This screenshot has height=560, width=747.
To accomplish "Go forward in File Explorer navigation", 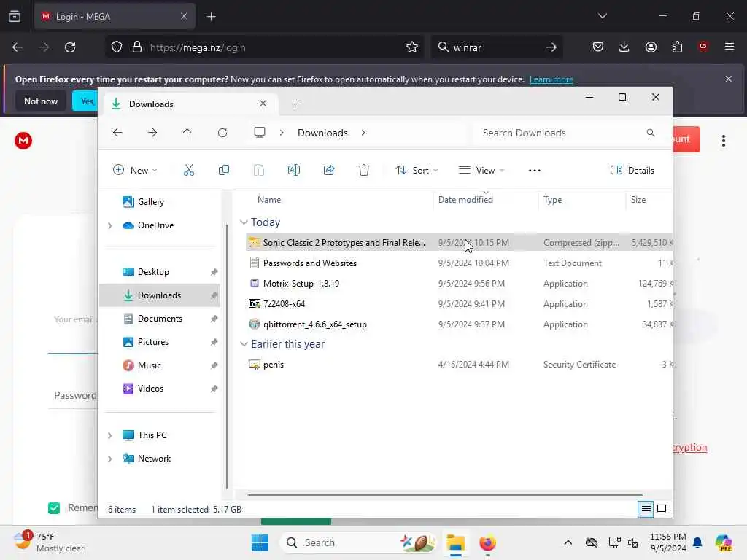I will [x=152, y=133].
